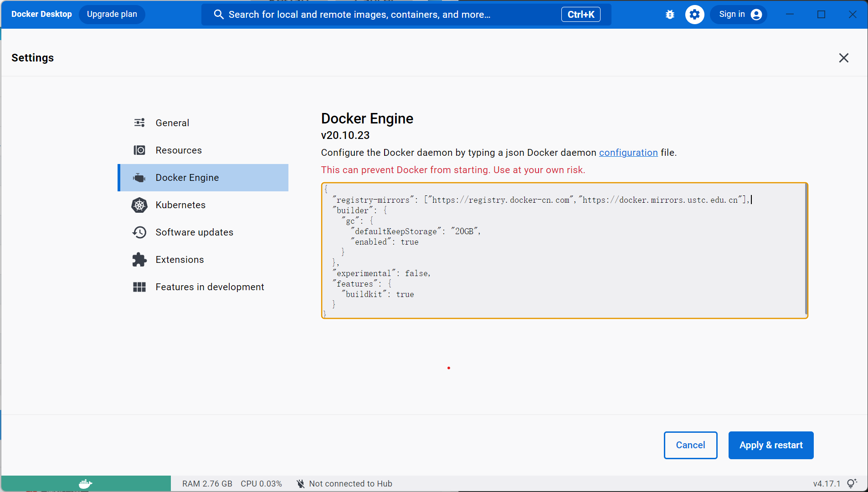Open the Resources settings tab

(203, 150)
